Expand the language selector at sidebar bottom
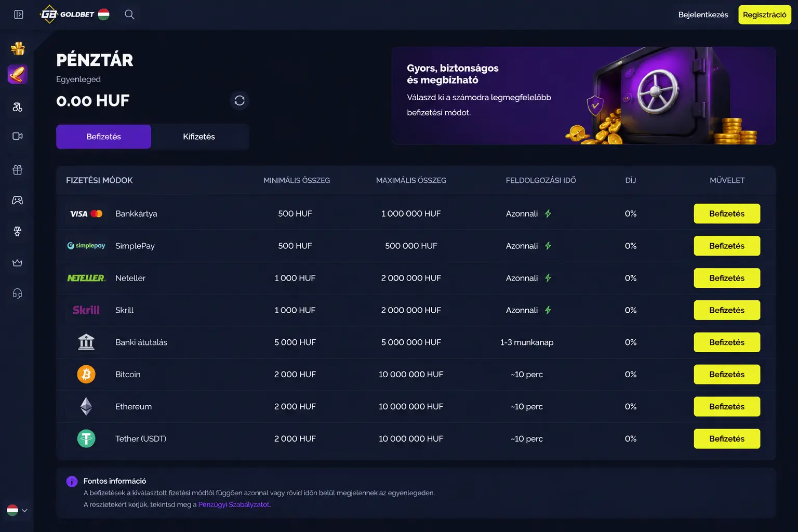798x532 pixels. pos(17,510)
